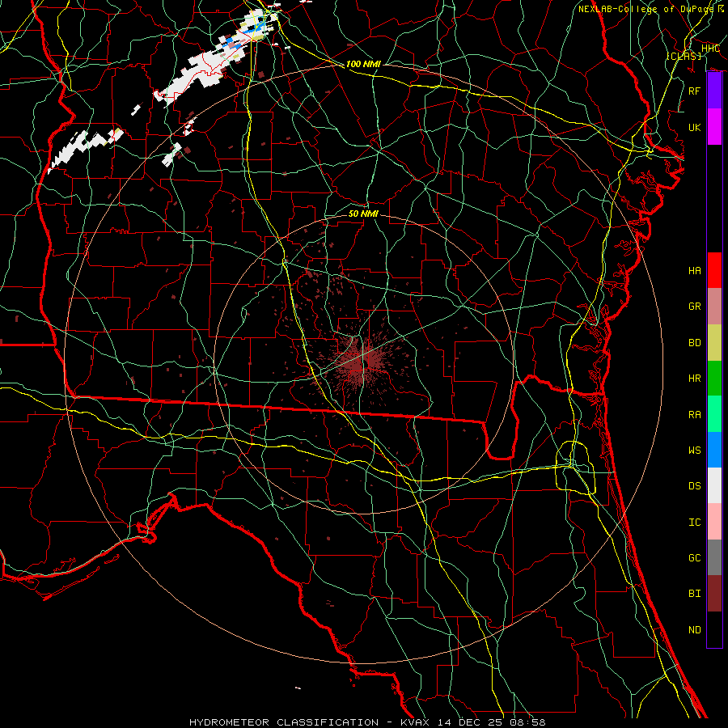Click the RF legend label
The height and width of the screenshot is (728, 728).
pyautogui.click(x=694, y=91)
